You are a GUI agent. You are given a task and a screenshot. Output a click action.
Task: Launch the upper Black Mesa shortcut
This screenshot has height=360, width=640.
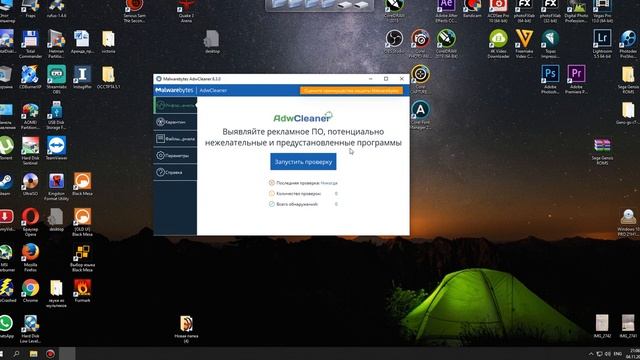coord(82,184)
